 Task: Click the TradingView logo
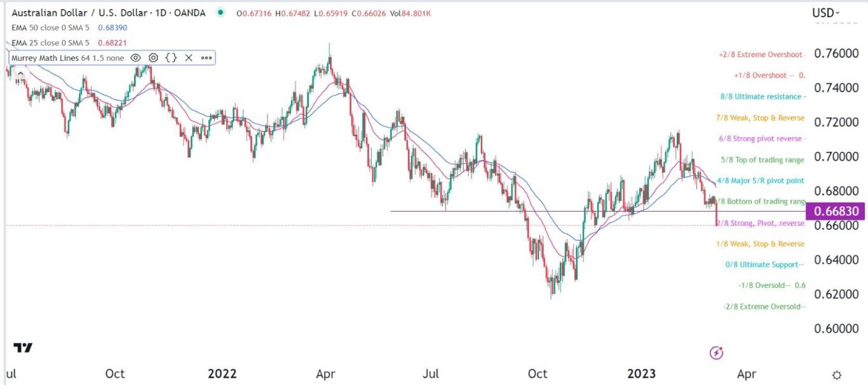coord(23,348)
